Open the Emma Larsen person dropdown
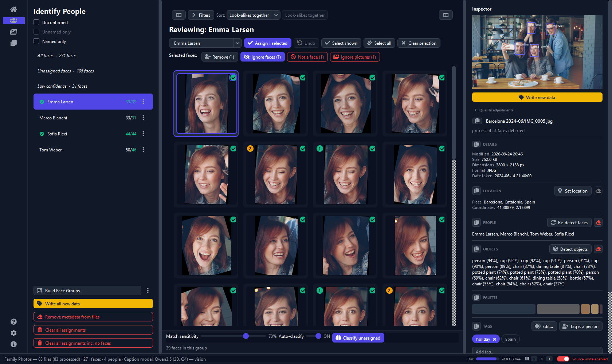Viewport: 612px width, 364px height. pyautogui.click(x=205, y=43)
